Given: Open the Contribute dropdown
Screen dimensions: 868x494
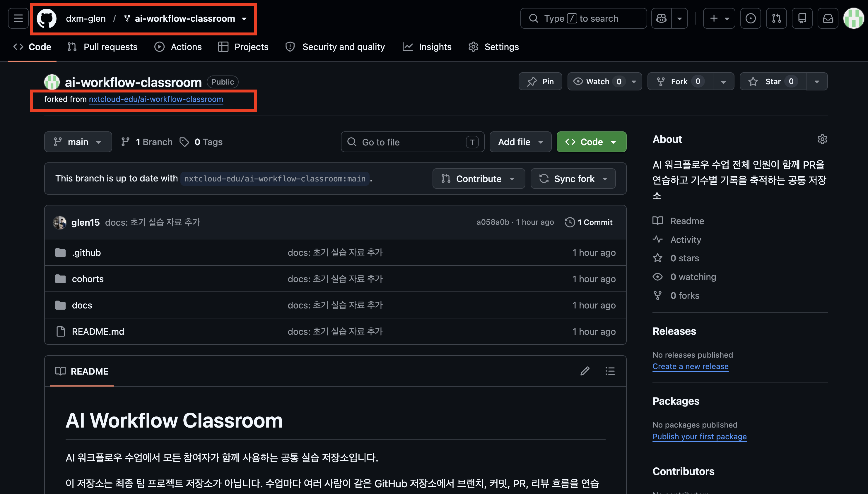Looking at the screenshot, I should click(x=479, y=179).
